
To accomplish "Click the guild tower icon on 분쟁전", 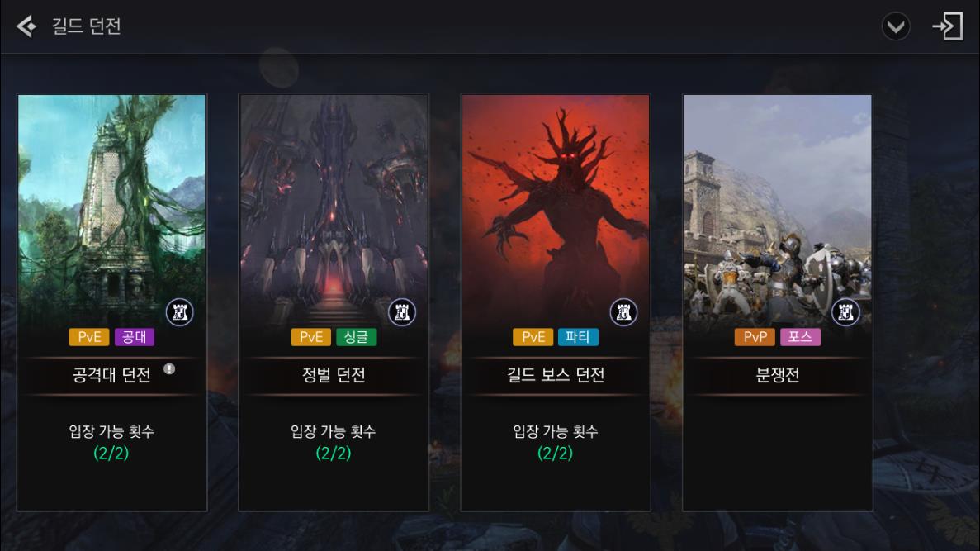I will 845,312.
